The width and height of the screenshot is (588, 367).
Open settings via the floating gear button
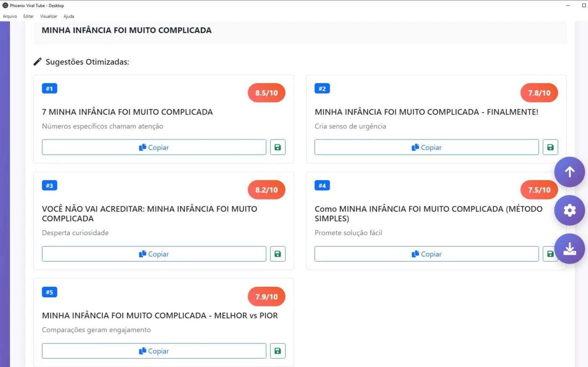[570, 210]
